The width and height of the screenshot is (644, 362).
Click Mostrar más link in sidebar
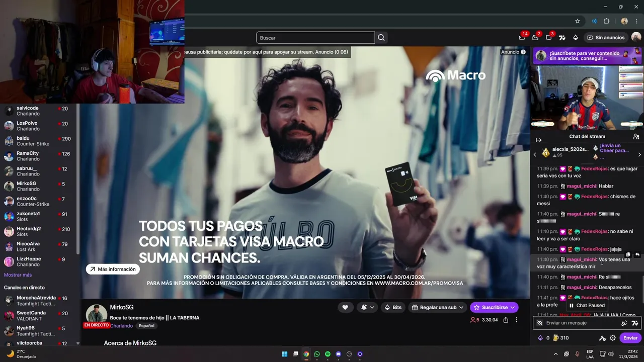tap(18, 275)
